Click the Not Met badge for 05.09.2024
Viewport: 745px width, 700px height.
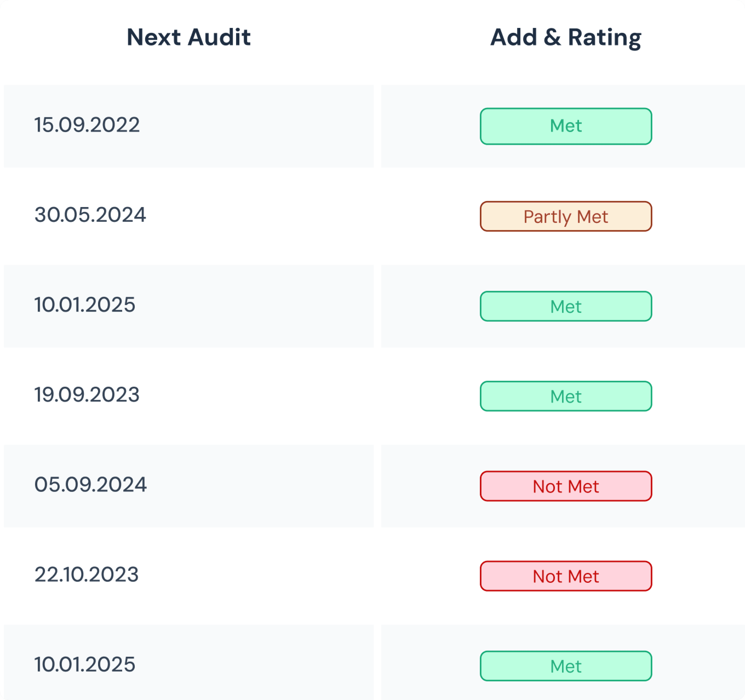point(565,486)
